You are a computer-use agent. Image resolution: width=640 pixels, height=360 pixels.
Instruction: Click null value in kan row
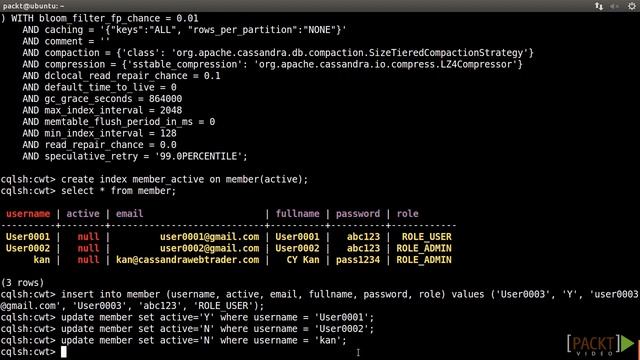[89, 260]
